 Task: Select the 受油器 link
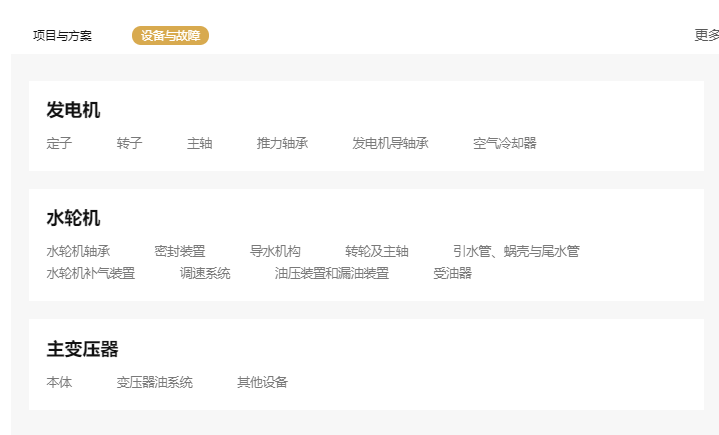coord(452,273)
